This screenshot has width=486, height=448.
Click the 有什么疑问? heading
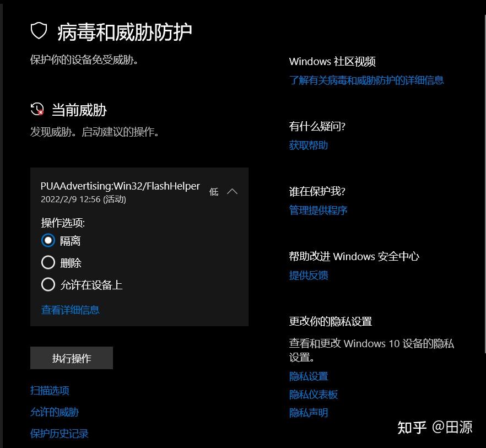[317, 127]
